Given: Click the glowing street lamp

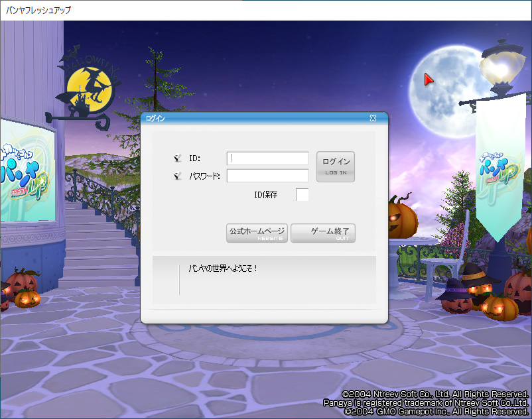Looking at the screenshot, I should pos(500,65).
